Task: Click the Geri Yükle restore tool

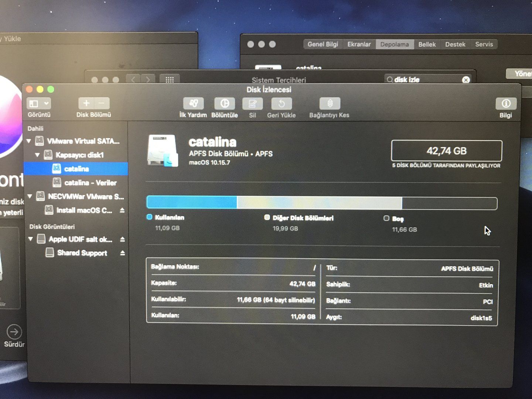Action: pos(282,103)
